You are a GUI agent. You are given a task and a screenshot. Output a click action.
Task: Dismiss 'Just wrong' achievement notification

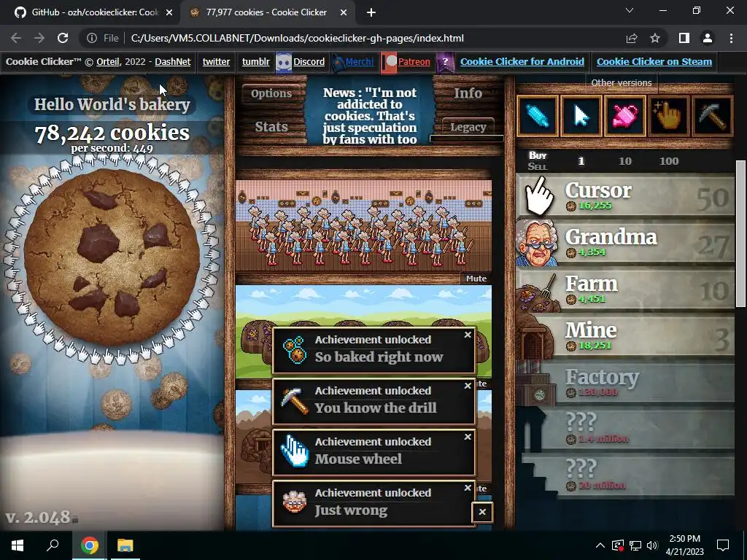(468, 488)
